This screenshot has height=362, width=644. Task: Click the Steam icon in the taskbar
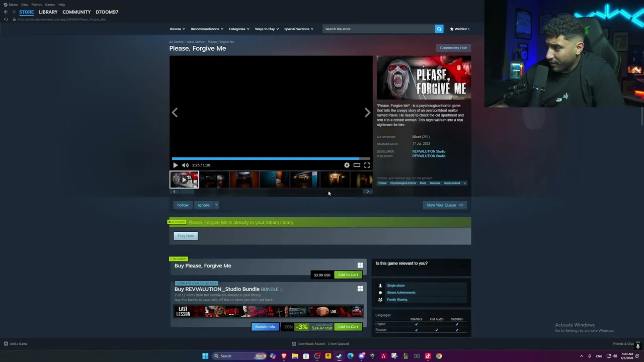[339, 356]
